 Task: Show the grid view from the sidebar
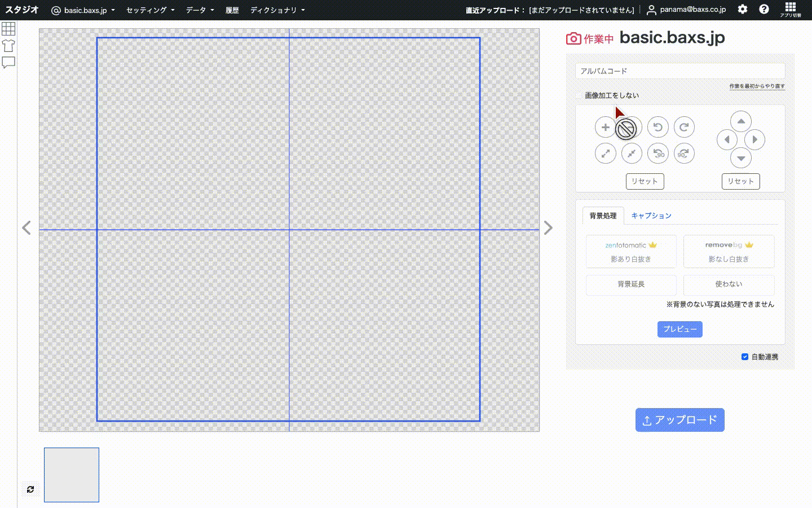pyautogui.click(x=8, y=29)
